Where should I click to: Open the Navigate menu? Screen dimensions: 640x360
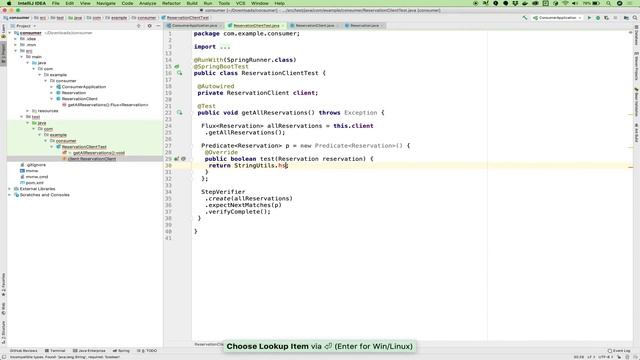[x=106, y=3]
